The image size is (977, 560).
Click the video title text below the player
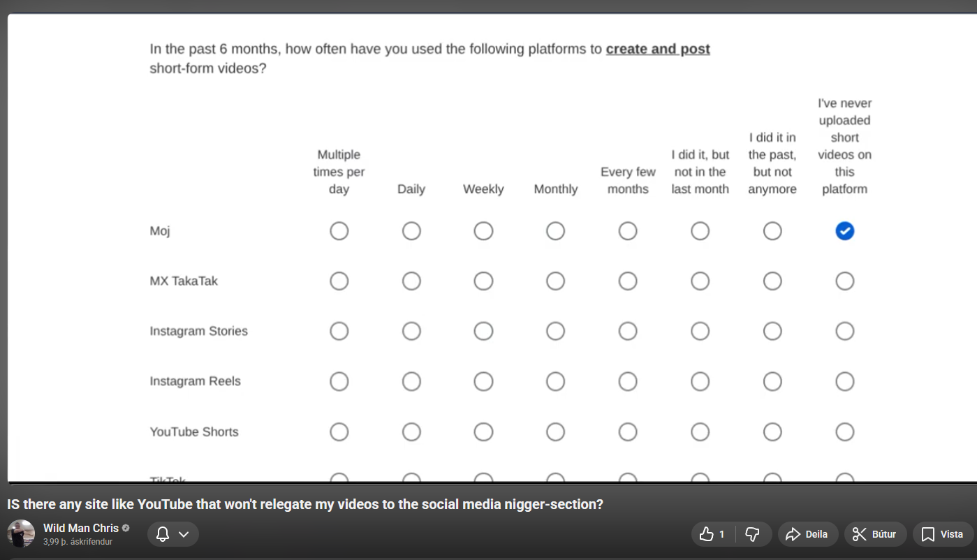click(305, 504)
